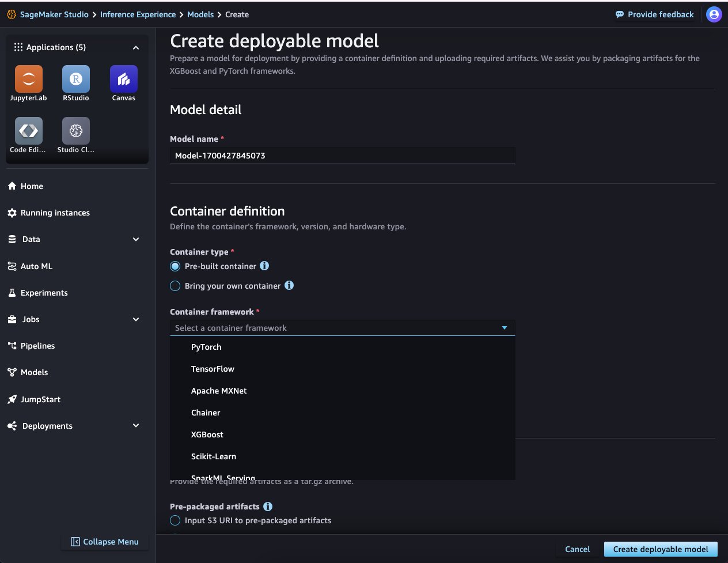Open the user profile avatar
The width and height of the screenshot is (728, 563).
[x=714, y=14]
